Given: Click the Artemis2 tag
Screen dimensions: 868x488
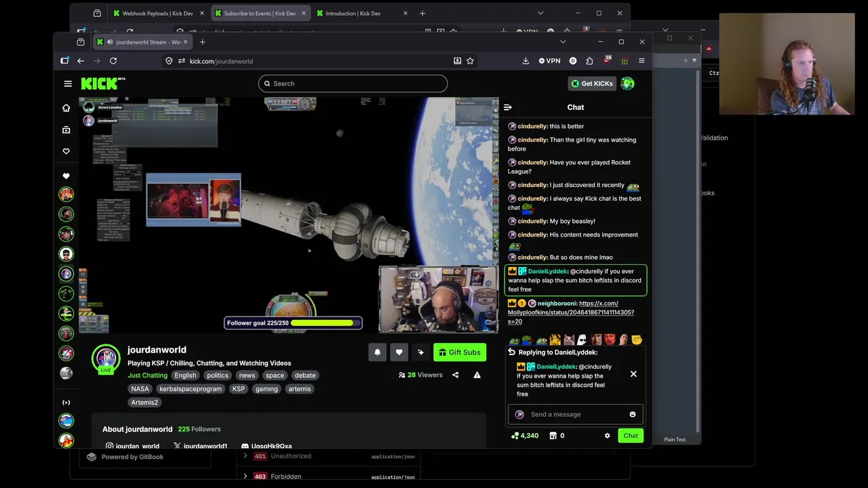Looking at the screenshot, I should 144,403.
